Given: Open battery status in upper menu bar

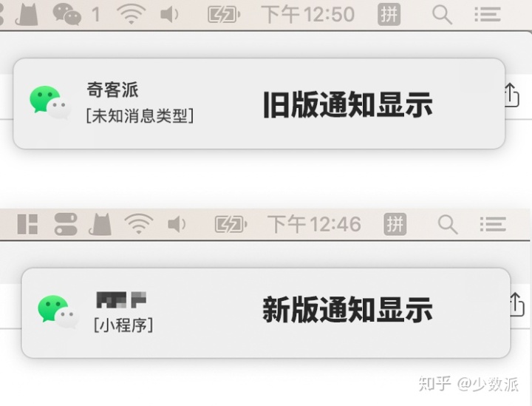Looking at the screenshot, I should coord(224,15).
